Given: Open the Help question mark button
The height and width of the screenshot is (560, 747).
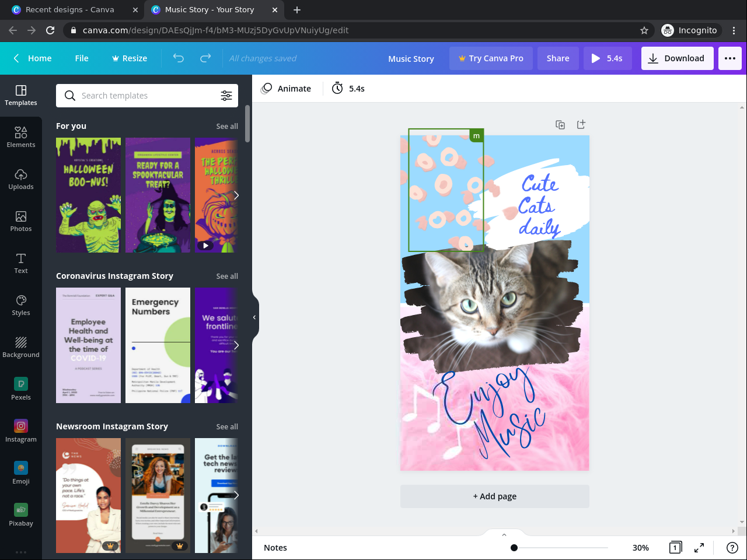Looking at the screenshot, I should 732,547.
